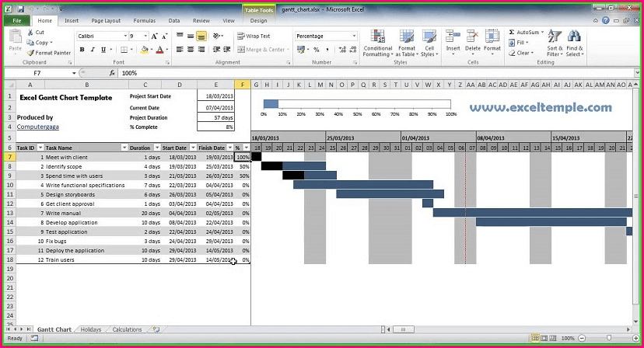
Task: Apply cell Borders icon
Action: (124, 50)
